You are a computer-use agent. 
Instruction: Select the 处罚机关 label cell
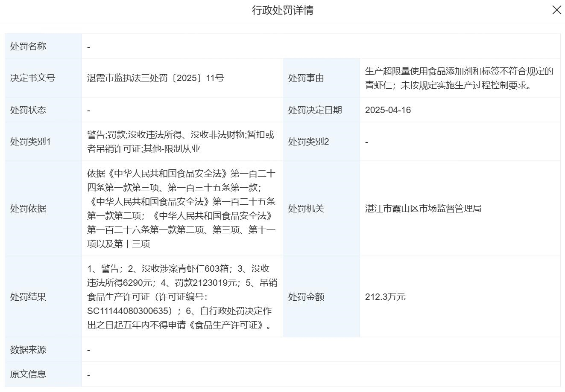pyautogui.click(x=321, y=209)
